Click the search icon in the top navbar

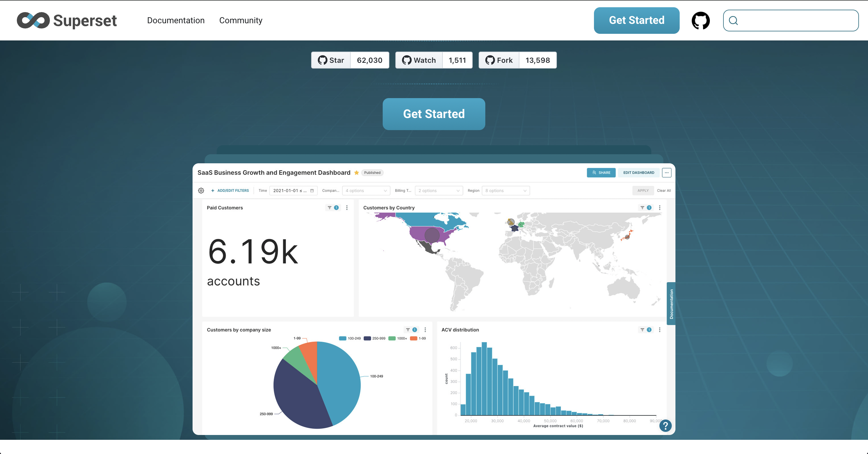pyautogui.click(x=733, y=20)
